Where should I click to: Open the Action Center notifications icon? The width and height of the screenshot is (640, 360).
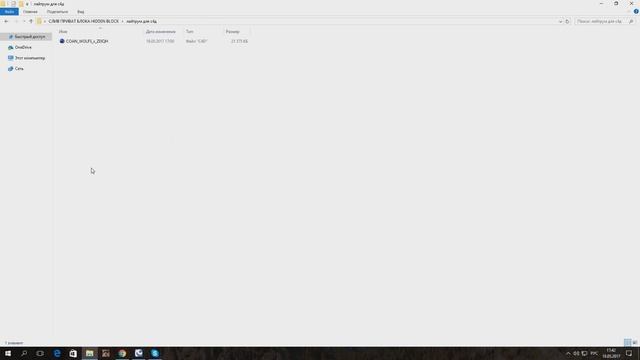coord(629,353)
